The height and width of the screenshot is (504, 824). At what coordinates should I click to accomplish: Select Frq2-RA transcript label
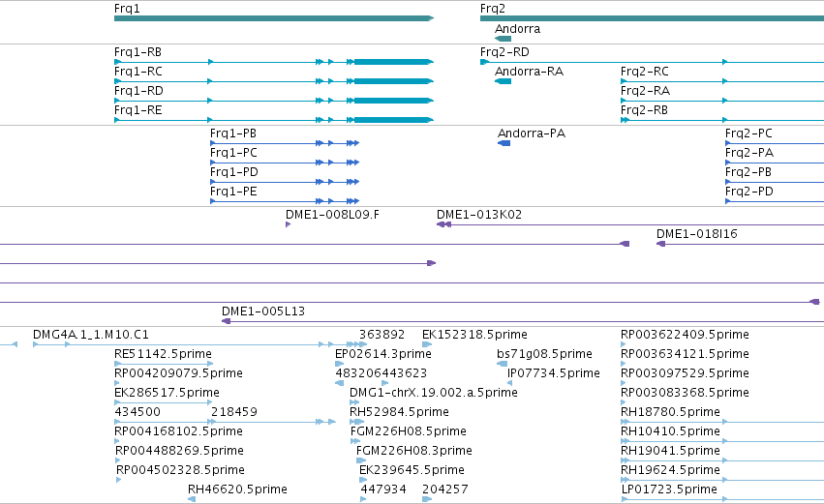click(645, 91)
